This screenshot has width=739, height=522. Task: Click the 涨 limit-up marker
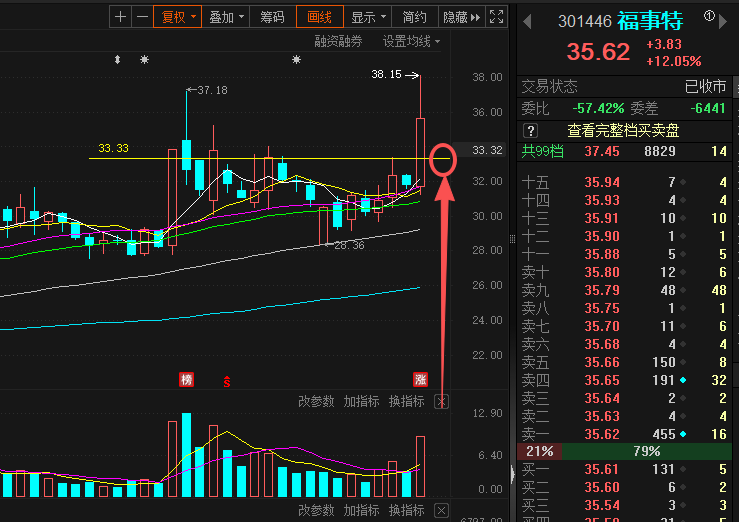point(420,379)
